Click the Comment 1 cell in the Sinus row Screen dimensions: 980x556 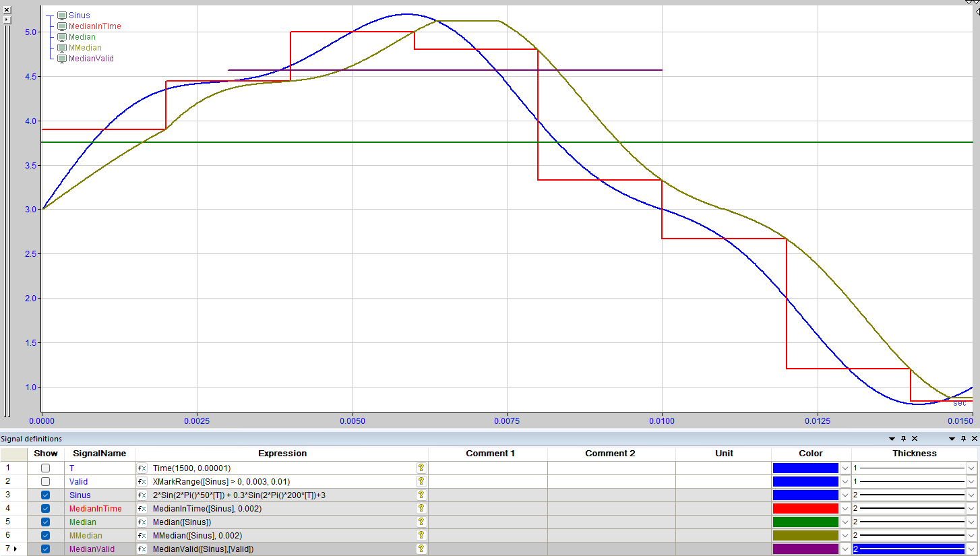(x=488, y=495)
